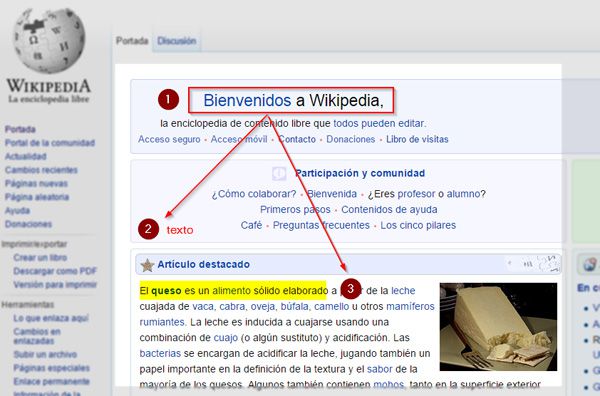Image resolution: width=600 pixels, height=396 pixels.
Task: Open Los cinco pilares link
Action: tap(418, 225)
